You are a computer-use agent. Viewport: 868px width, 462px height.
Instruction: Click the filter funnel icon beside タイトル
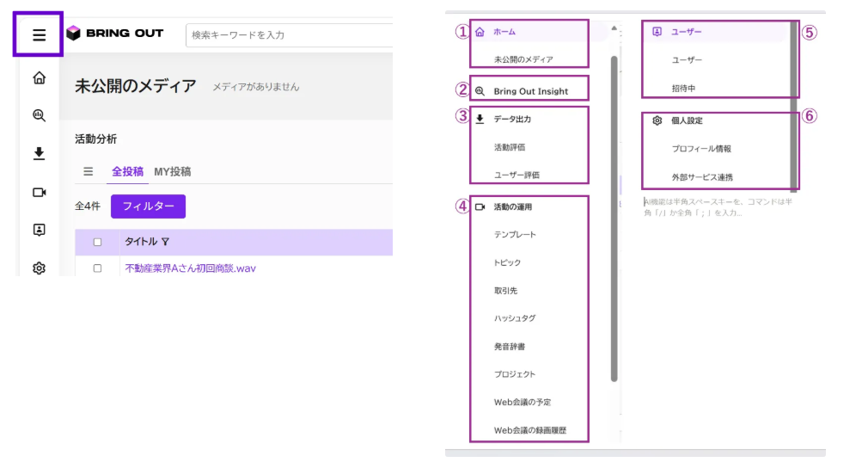click(165, 242)
